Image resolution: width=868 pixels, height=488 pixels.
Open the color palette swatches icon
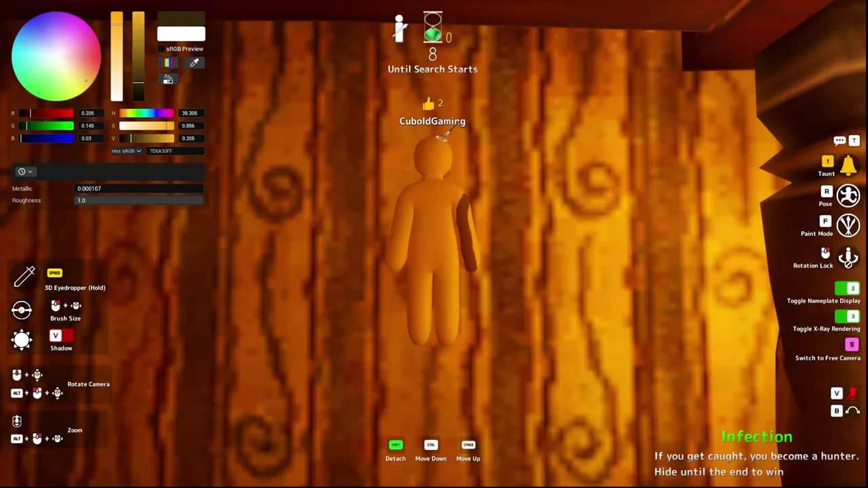click(x=168, y=79)
